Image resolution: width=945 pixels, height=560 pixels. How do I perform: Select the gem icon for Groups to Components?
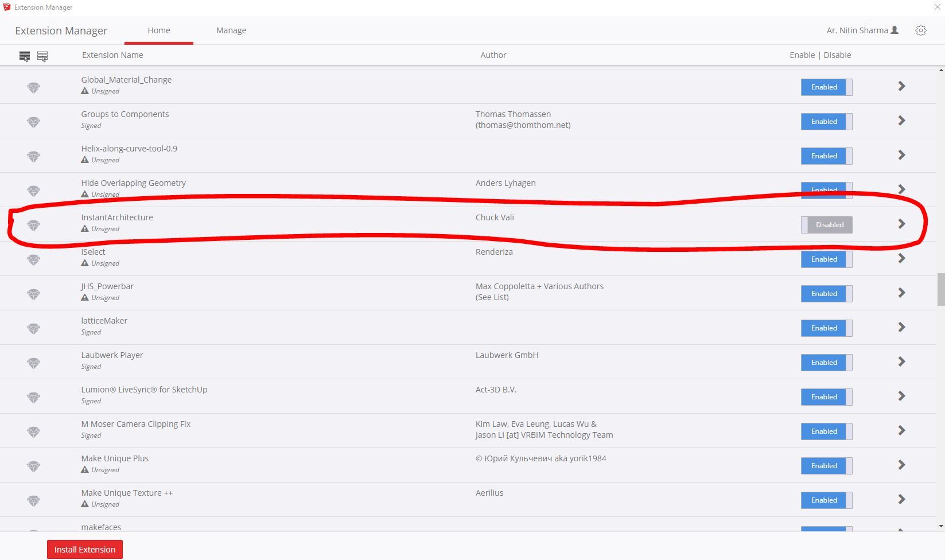[34, 122]
